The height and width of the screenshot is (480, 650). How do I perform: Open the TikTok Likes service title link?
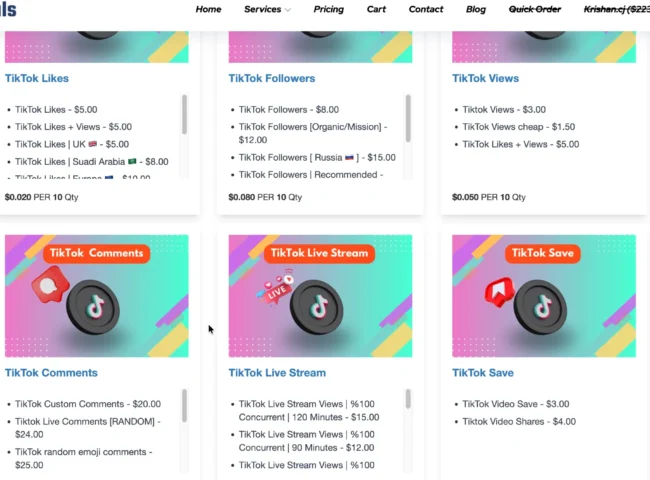[37, 78]
